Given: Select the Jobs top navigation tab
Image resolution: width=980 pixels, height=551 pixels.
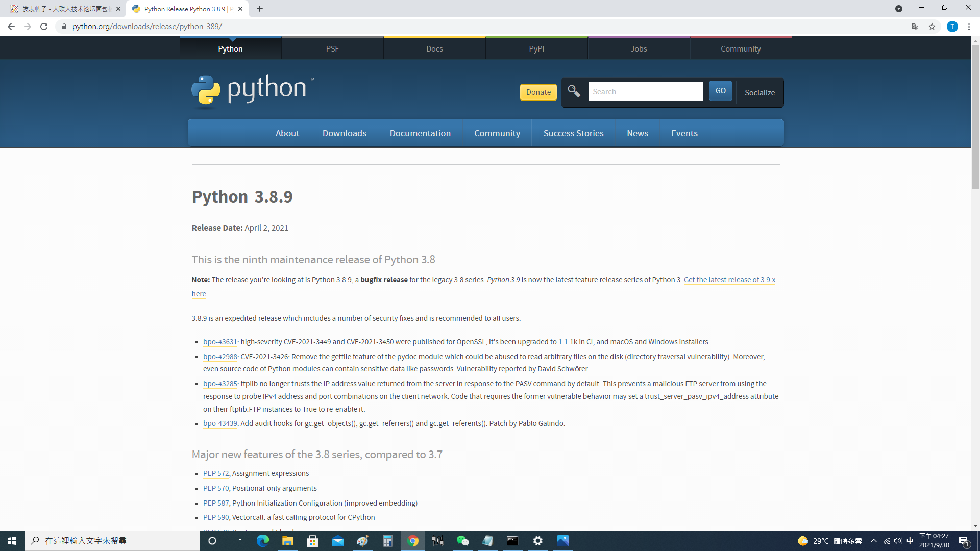Looking at the screenshot, I should (x=639, y=48).
